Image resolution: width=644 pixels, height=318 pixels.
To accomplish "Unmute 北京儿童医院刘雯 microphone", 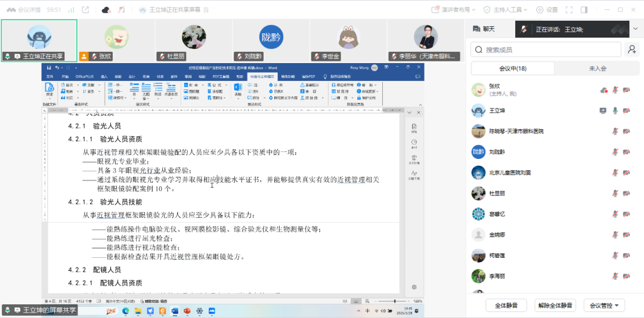I will point(615,172).
